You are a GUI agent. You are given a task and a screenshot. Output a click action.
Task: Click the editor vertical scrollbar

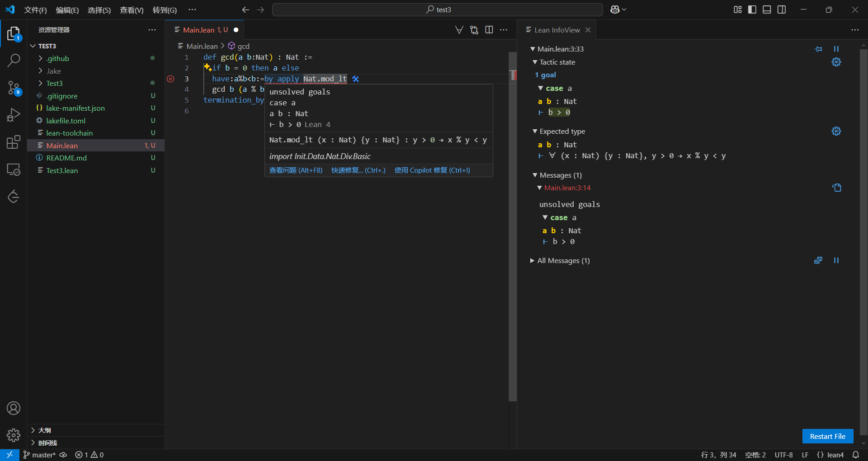click(x=513, y=226)
